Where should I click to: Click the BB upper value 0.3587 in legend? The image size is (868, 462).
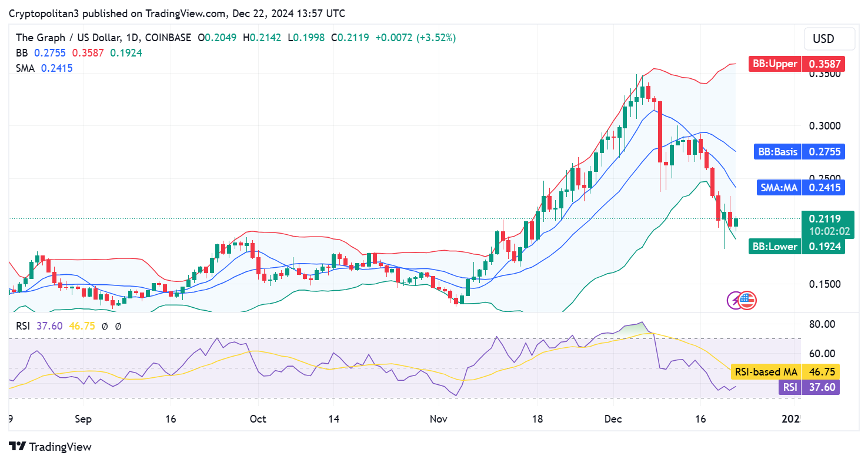[88, 53]
